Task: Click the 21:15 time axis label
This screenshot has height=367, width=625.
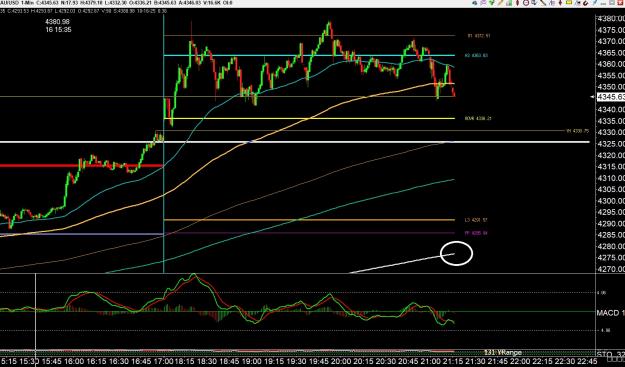Action: click(452, 362)
